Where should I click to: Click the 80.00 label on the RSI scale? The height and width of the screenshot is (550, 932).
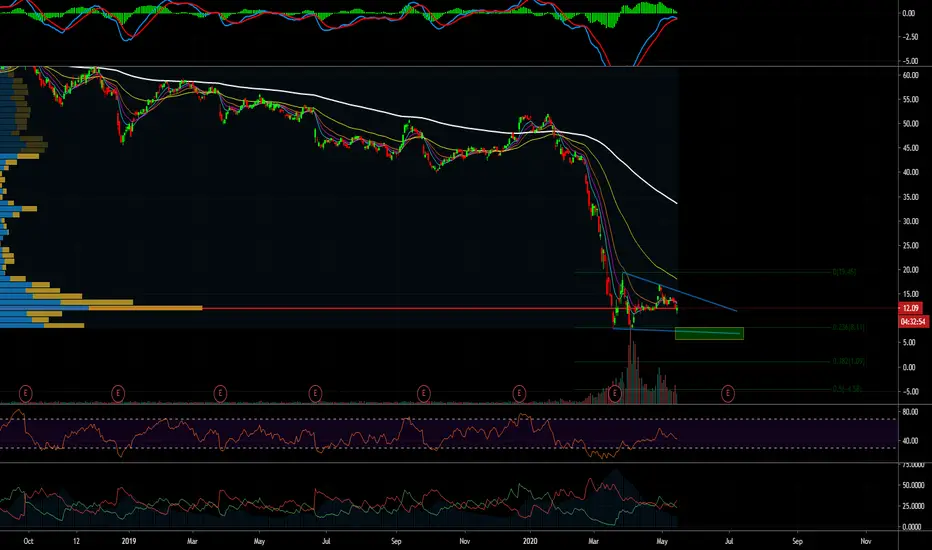coord(910,411)
